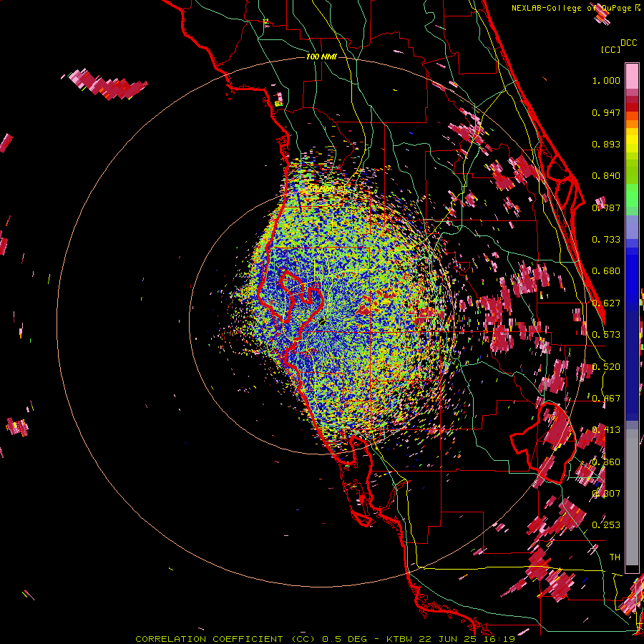Screen dimensions: 644x644
Task: Select the 0.733 legend value
Action: 606,239
